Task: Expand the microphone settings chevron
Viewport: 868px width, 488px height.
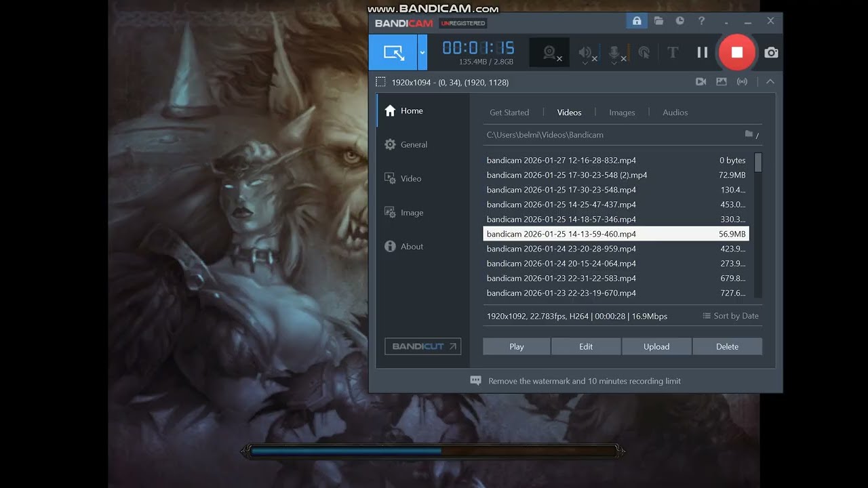Action: pyautogui.click(x=614, y=63)
